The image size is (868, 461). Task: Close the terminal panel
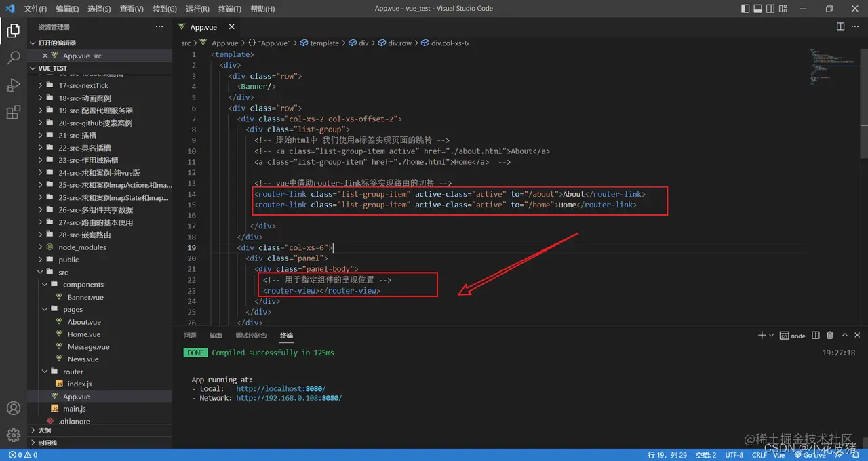click(x=859, y=335)
